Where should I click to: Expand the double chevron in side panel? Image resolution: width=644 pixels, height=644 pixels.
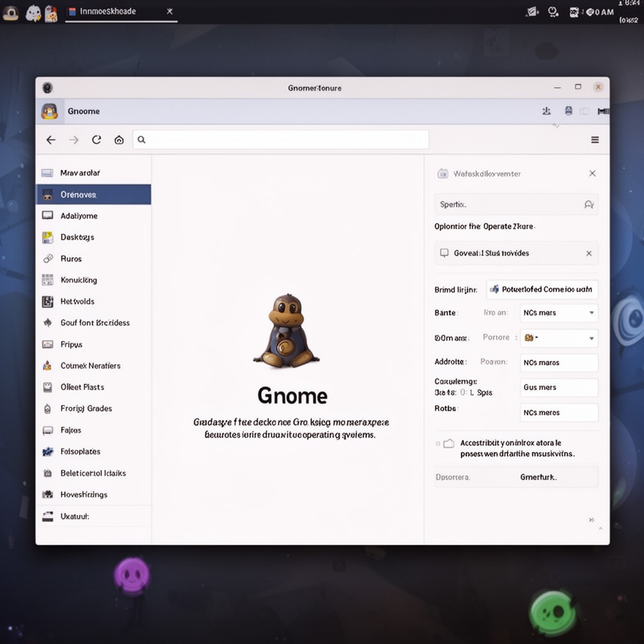coord(591,520)
